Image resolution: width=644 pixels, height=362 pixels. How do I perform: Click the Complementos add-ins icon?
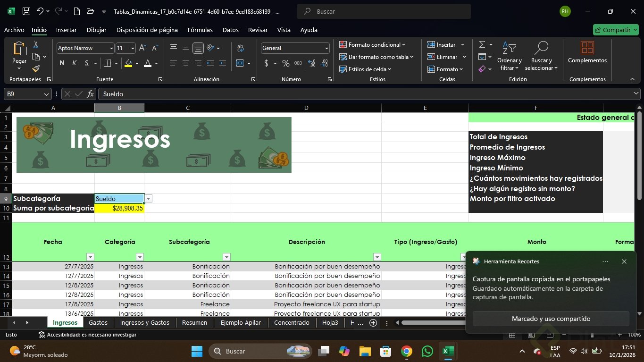pyautogui.click(x=587, y=48)
